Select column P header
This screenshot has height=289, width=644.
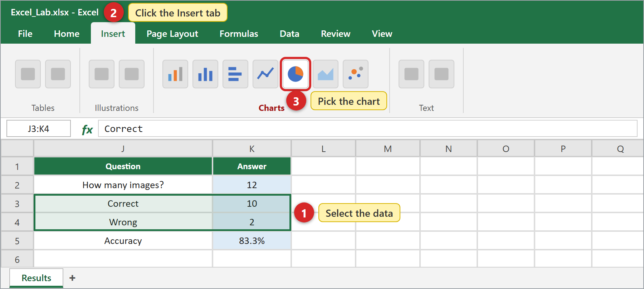tap(563, 149)
